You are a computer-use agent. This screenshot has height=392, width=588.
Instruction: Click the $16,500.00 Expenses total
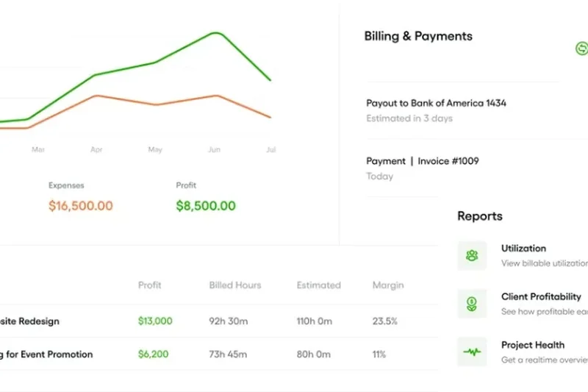click(81, 206)
